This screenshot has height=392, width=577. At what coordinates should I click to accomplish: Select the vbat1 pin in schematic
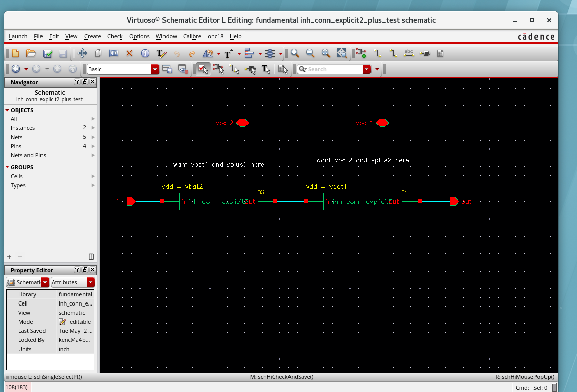[382, 123]
